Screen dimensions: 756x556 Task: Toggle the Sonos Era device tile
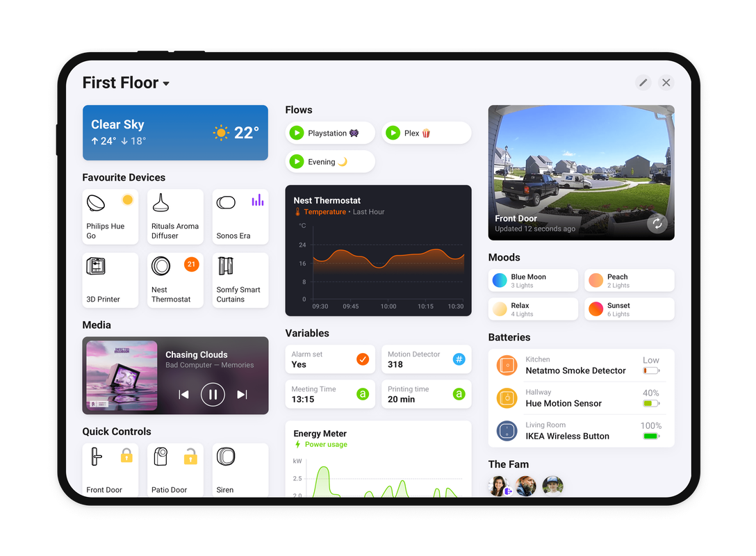[x=240, y=217]
